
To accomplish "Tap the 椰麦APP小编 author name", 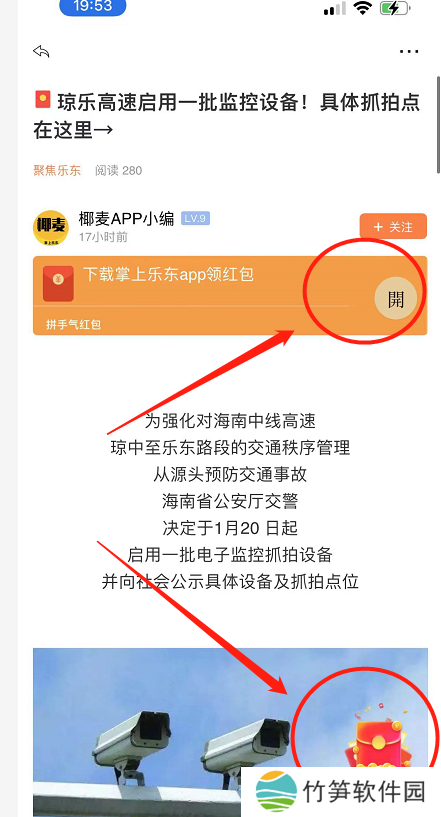I will pyautogui.click(x=126, y=218).
